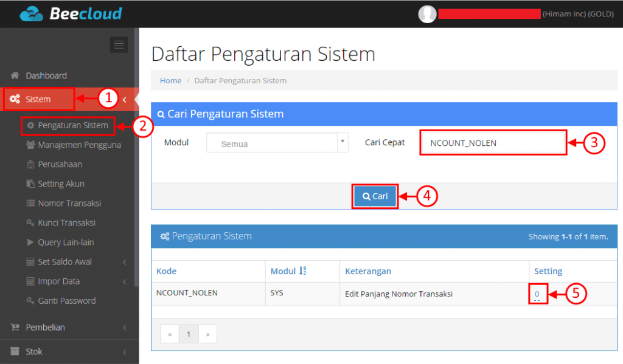Click the Pembelian shopping cart icon
This screenshot has width=623, height=364.
[x=15, y=327]
